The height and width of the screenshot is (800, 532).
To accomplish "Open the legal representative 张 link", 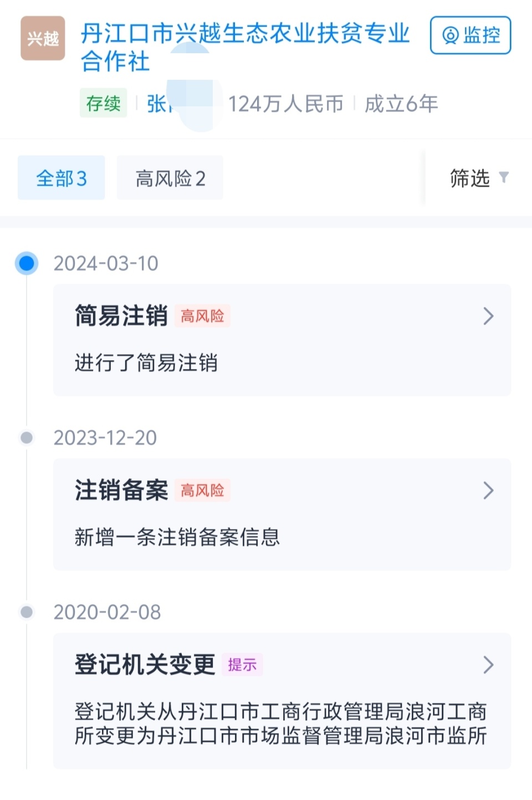I will (157, 104).
